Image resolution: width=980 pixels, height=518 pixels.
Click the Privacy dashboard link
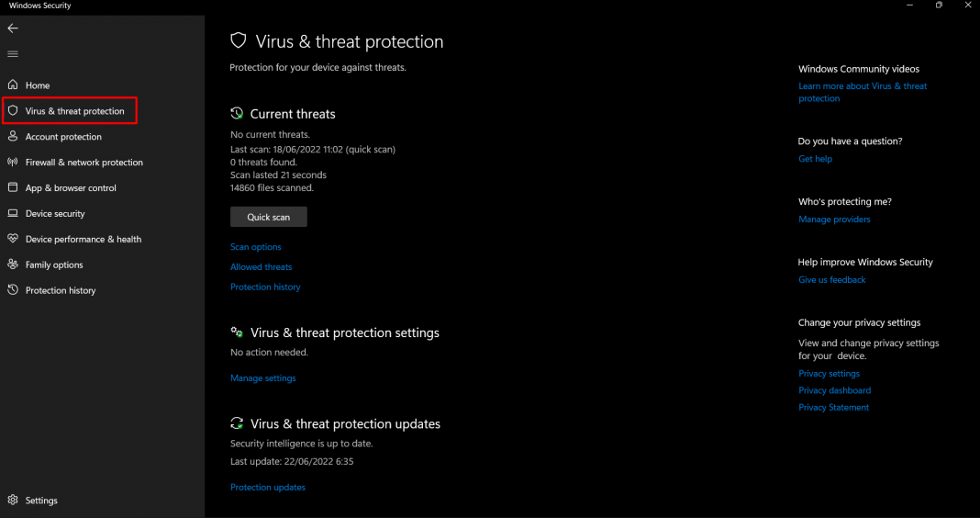834,390
